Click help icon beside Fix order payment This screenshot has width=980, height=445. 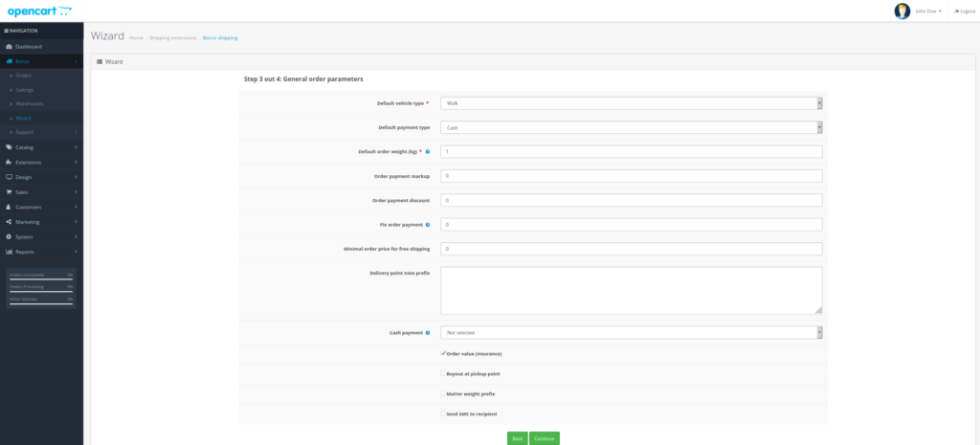click(x=427, y=224)
